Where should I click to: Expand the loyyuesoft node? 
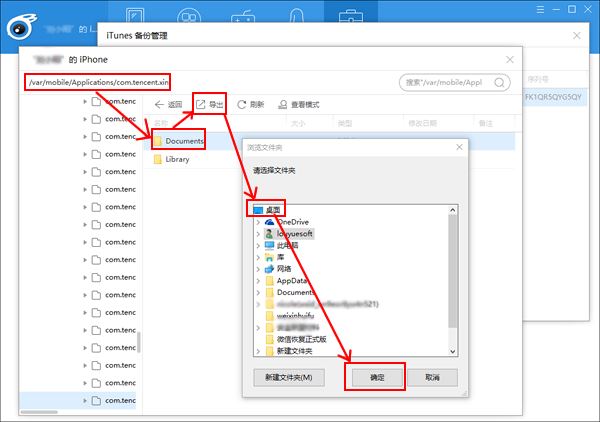pyautogui.click(x=258, y=234)
